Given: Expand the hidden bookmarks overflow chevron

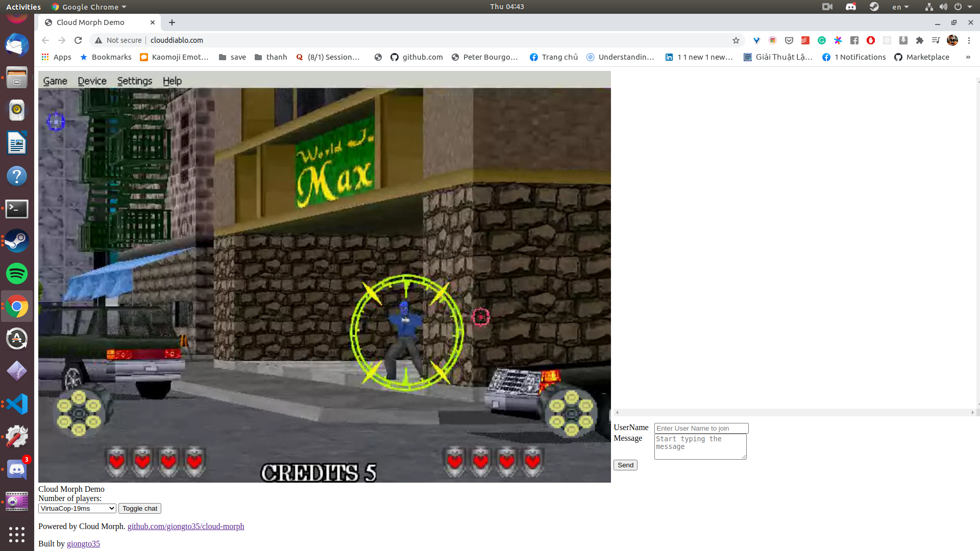Looking at the screenshot, I should pos(968,57).
